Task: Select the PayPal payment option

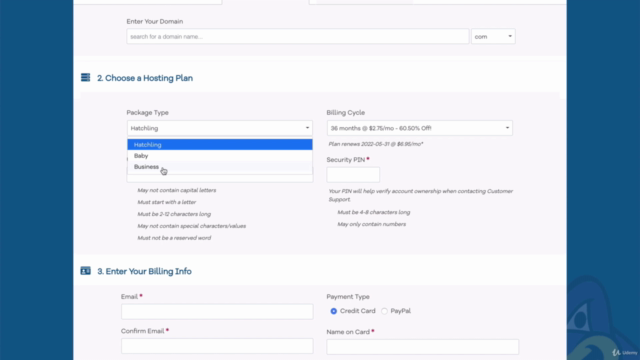Action: 384,311
